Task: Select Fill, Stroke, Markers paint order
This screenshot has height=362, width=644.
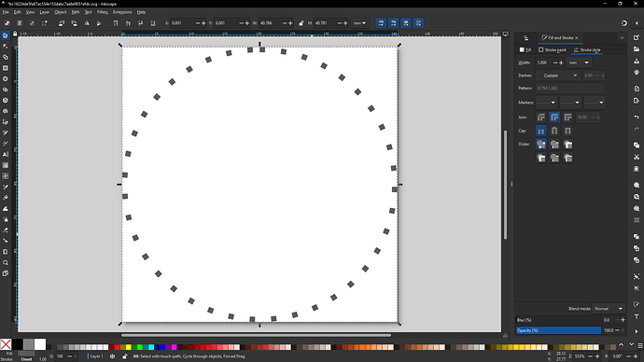Action: [x=541, y=145]
